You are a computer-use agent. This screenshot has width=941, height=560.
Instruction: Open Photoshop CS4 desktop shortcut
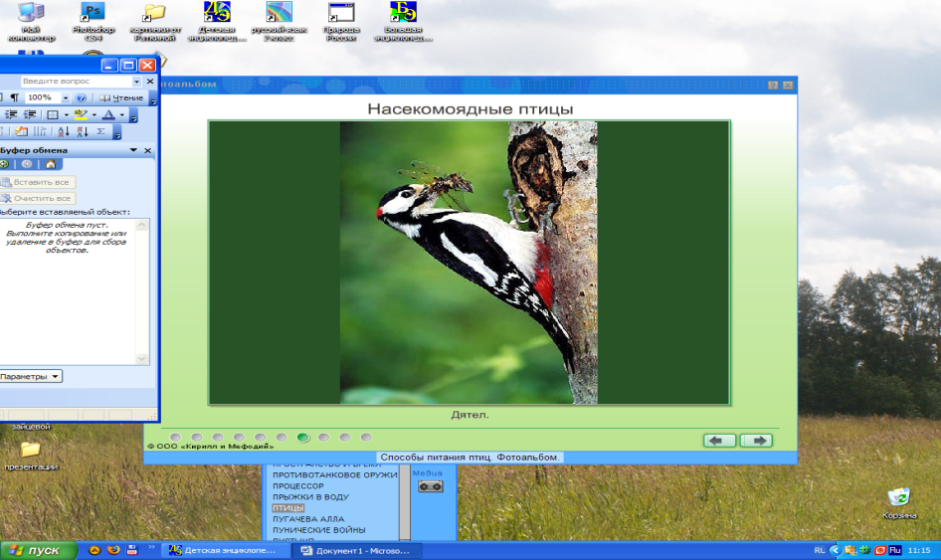94,22
